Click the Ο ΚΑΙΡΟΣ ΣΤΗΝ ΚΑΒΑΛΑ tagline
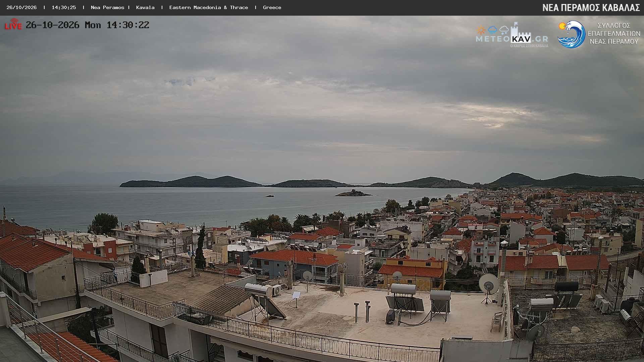Screen dimensions: 644x362 [x=529, y=46]
